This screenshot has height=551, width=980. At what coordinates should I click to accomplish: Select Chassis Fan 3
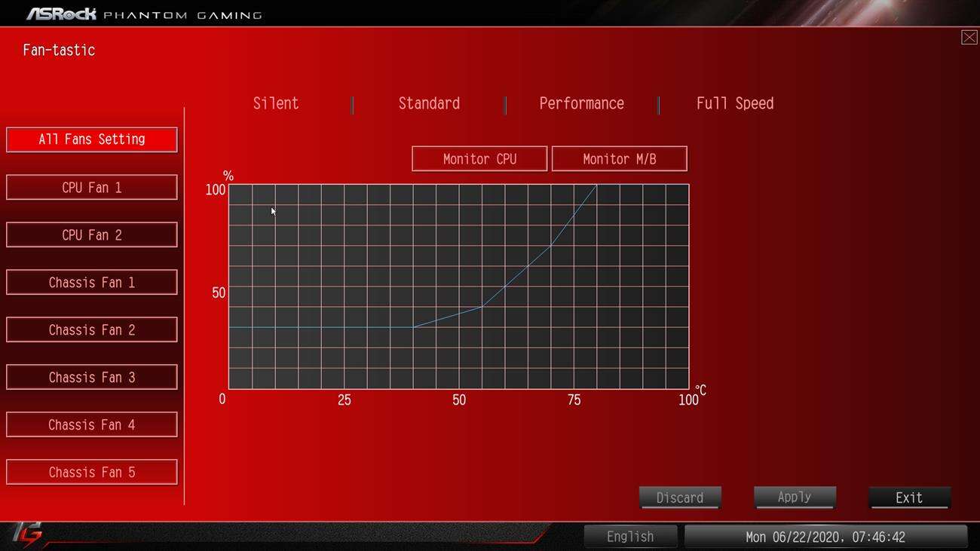coord(91,377)
